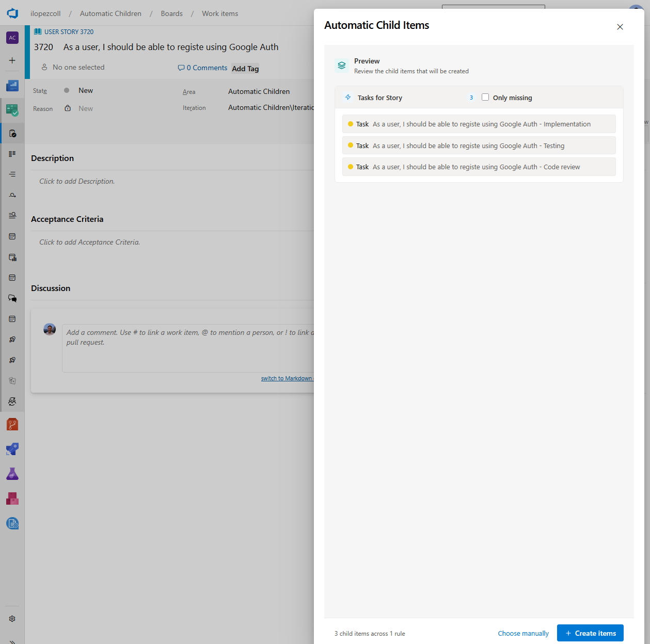Check the Only missing checkbox
Image resolution: width=650 pixels, height=644 pixels.
point(485,97)
